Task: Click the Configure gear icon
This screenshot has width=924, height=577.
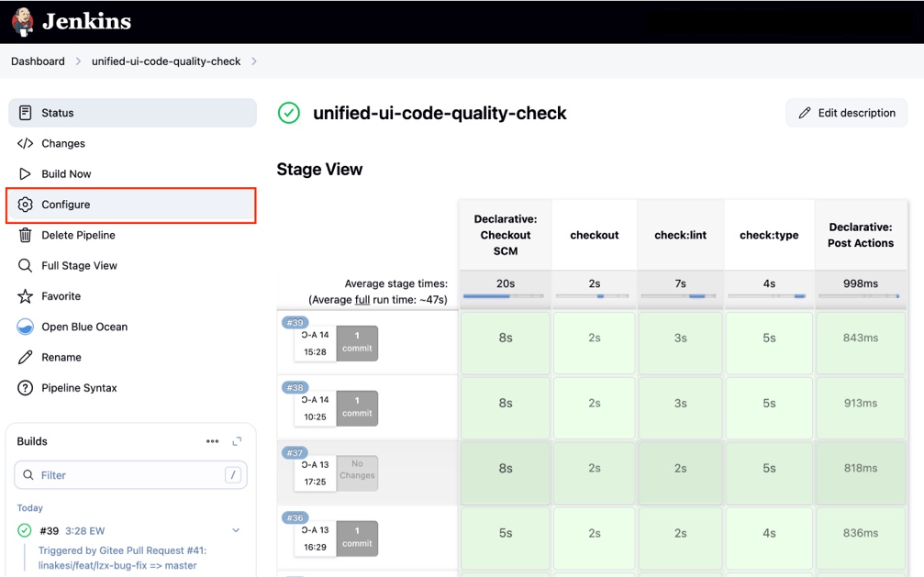Action: [x=26, y=205]
